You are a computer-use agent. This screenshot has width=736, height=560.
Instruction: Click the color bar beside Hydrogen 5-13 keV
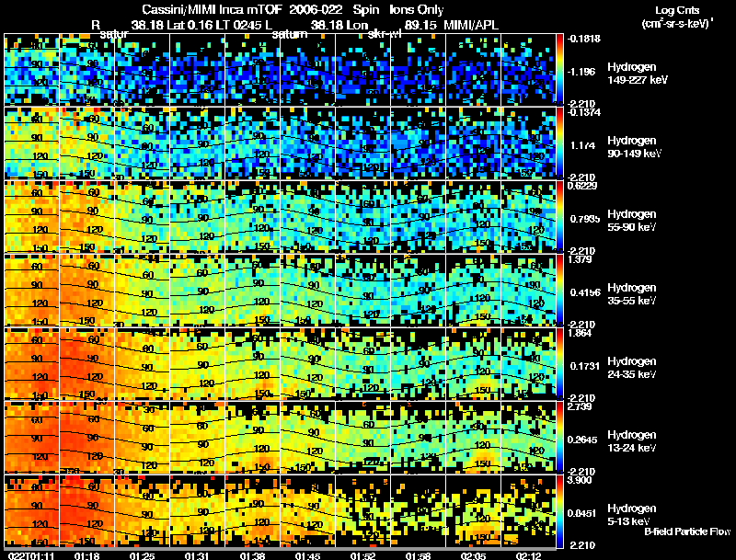coord(559,511)
